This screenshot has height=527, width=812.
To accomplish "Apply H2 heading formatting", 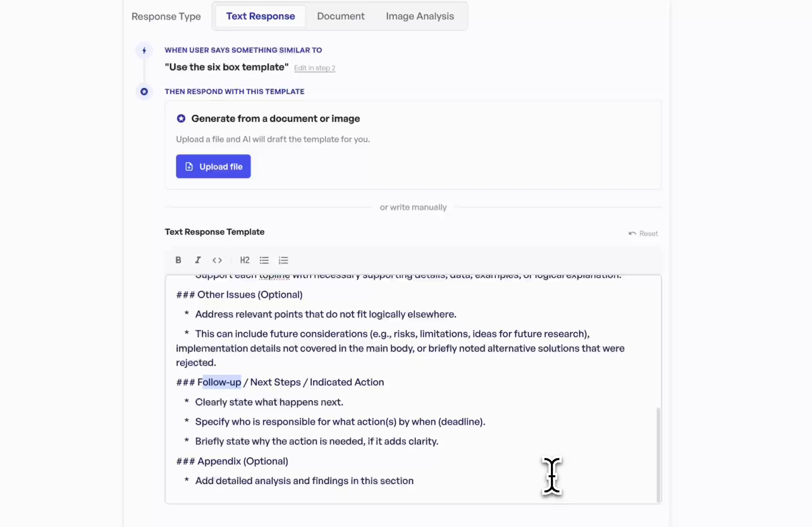I will tap(244, 260).
